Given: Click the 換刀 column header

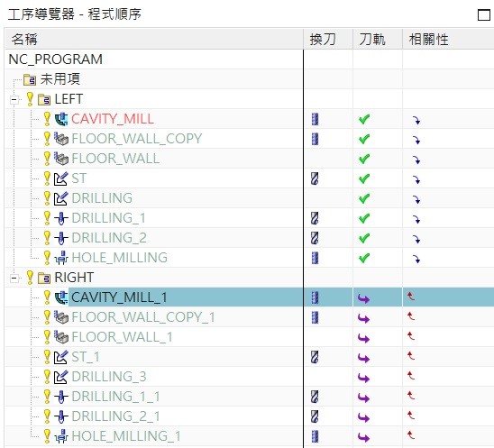Looking at the screenshot, I should coord(323,40).
